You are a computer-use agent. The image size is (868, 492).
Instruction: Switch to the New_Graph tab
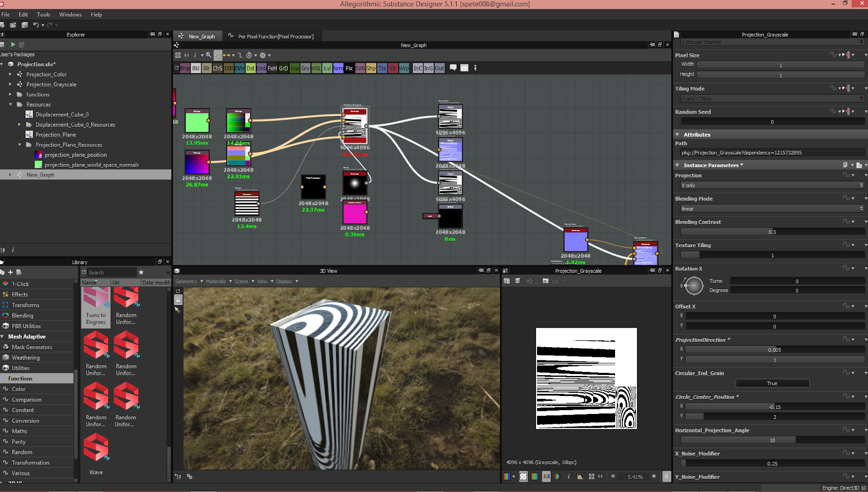point(197,36)
